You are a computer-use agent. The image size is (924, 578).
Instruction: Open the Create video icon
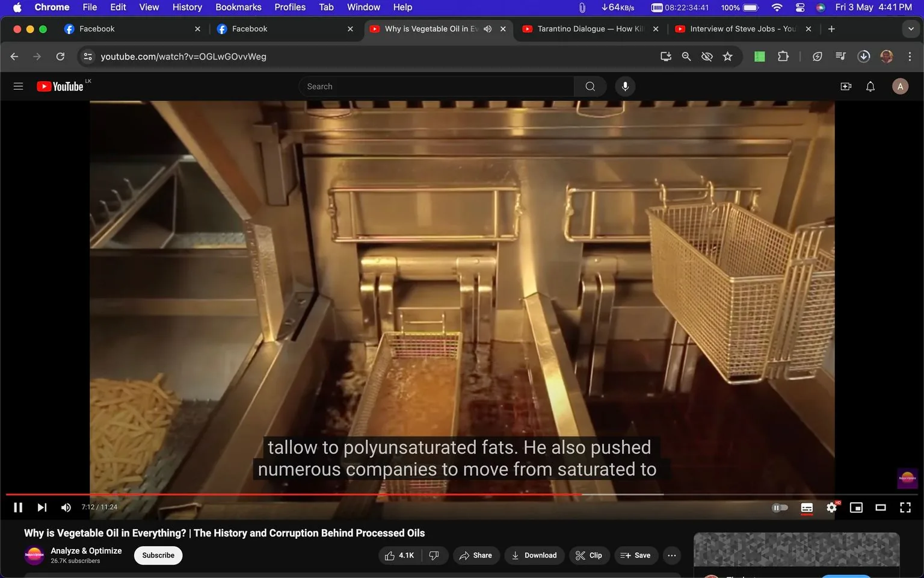tap(846, 86)
